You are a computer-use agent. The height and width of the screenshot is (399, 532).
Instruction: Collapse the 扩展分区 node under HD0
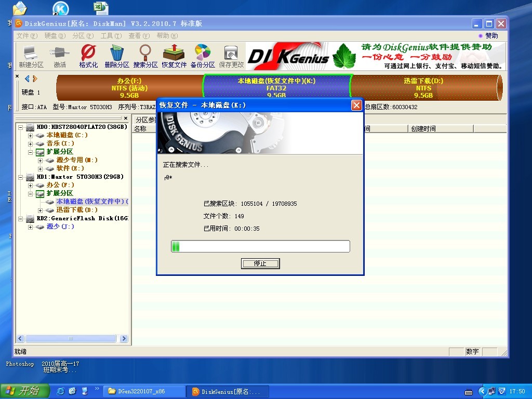pyautogui.click(x=30, y=152)
